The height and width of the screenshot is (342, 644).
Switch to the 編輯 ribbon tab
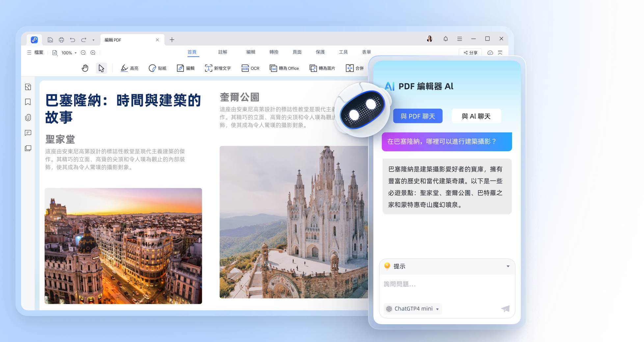(x=251, y=52)
